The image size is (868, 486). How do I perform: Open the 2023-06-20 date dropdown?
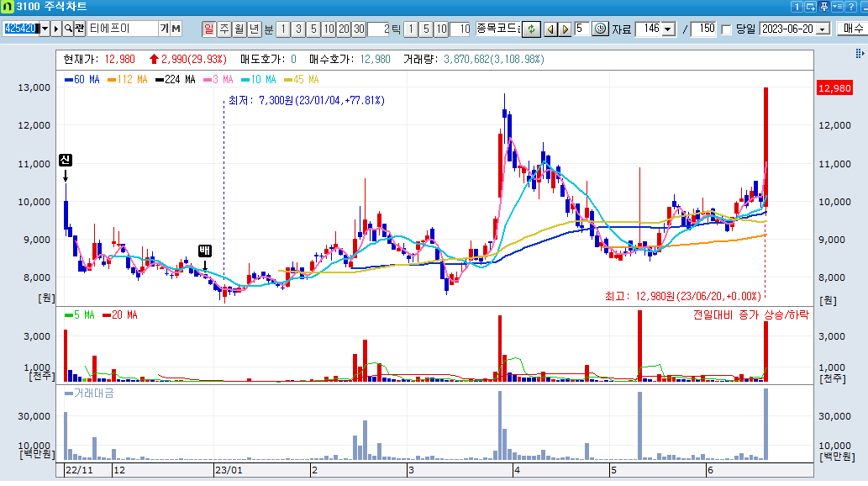coord(823,29)
